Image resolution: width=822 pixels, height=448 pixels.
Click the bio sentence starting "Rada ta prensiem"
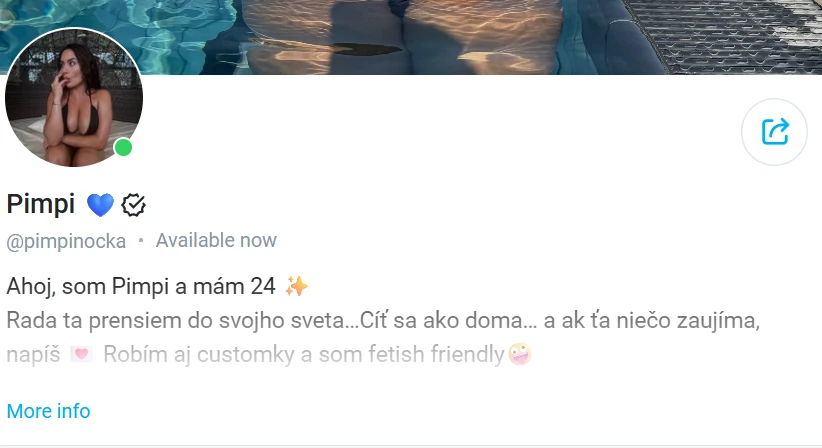point(183,321)
